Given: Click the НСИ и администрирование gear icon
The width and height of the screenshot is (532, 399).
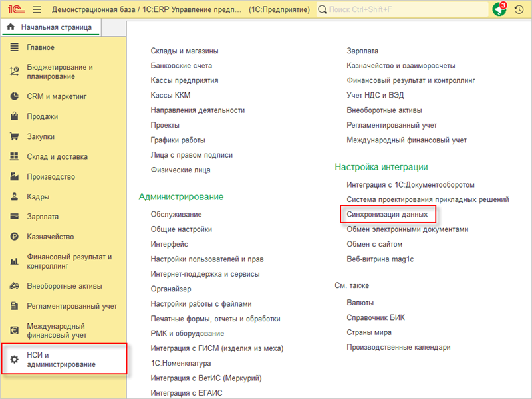Looking at the screenshot, I should (14, 360).
